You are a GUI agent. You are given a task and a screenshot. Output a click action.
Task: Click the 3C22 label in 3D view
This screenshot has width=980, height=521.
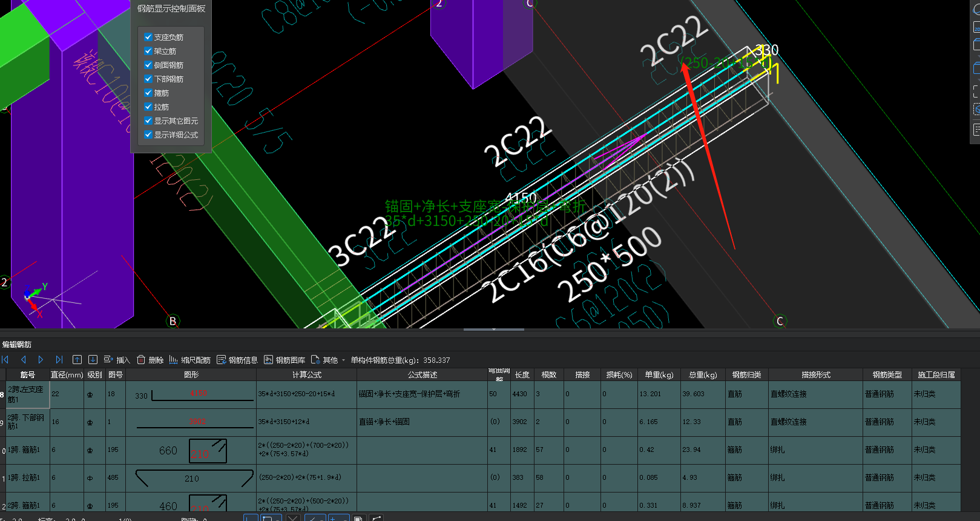(361, 241)
